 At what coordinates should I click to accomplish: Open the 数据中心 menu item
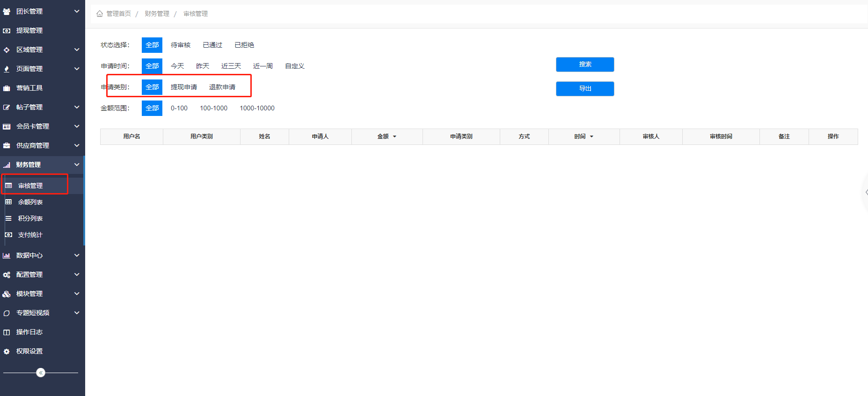click(x=29, y=255)
